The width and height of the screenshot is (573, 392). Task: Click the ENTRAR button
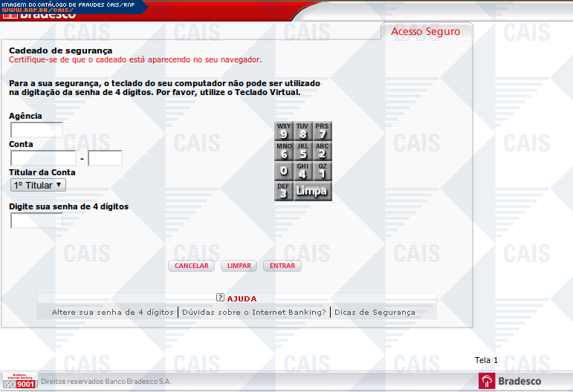pos(282,266)
